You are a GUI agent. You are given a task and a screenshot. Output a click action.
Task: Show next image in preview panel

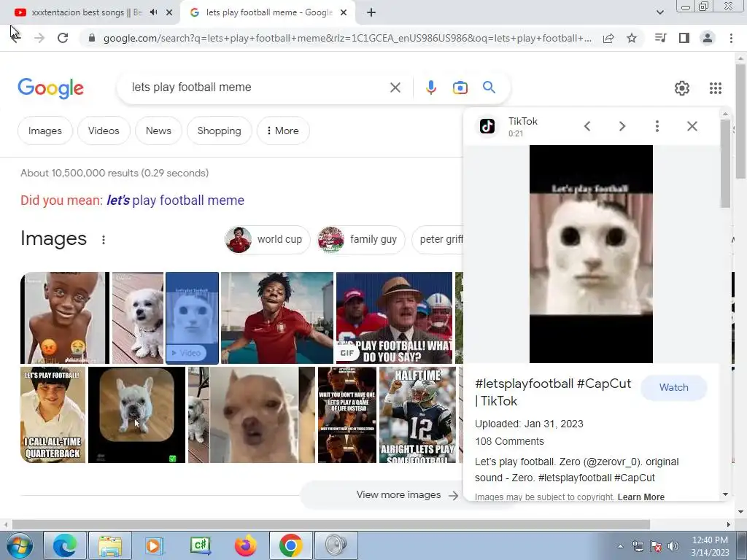click(622, 126)
